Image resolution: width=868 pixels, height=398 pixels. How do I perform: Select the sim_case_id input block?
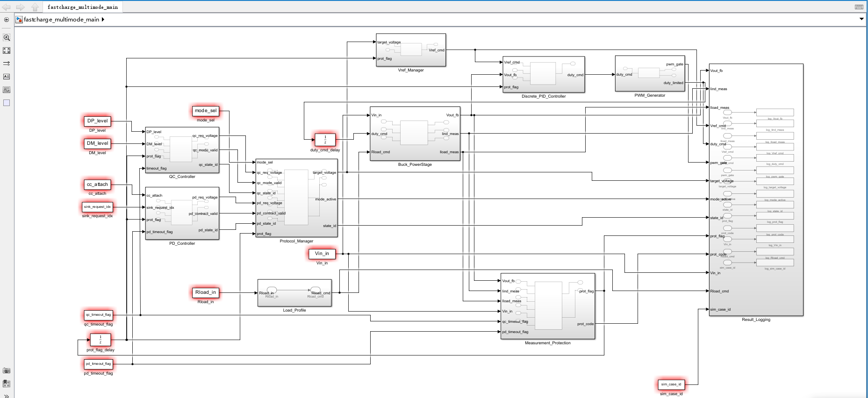click(671, 384)
